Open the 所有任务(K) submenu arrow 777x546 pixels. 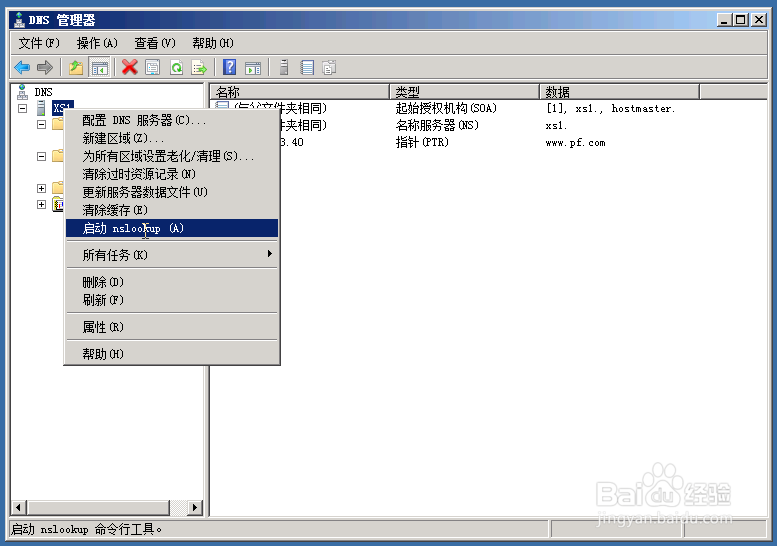click(270, 254)
